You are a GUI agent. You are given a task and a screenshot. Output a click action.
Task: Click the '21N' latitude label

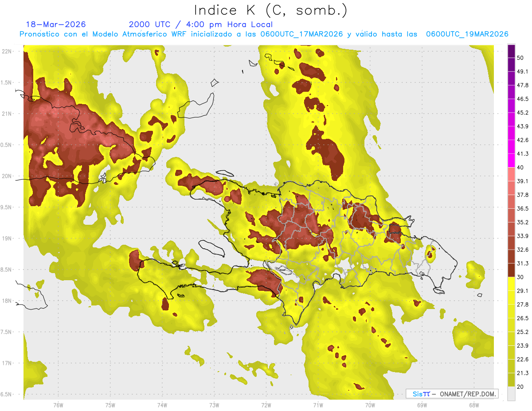point(7,114)
